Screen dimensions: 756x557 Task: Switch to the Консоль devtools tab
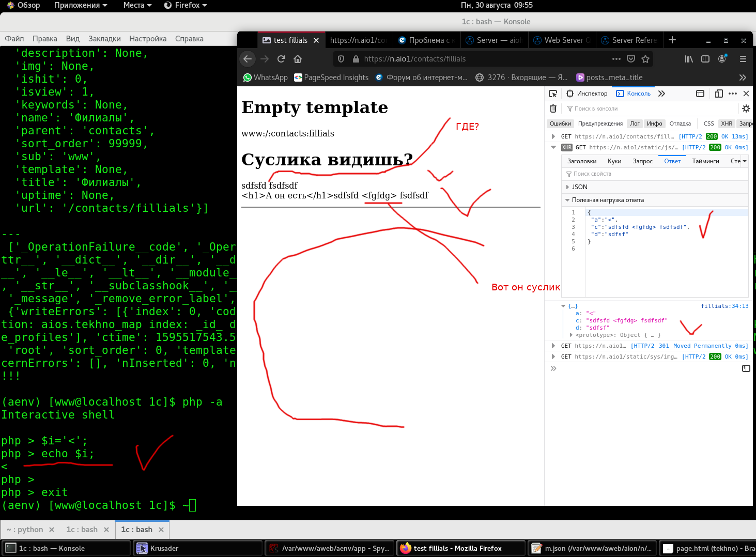pos(634,94)
